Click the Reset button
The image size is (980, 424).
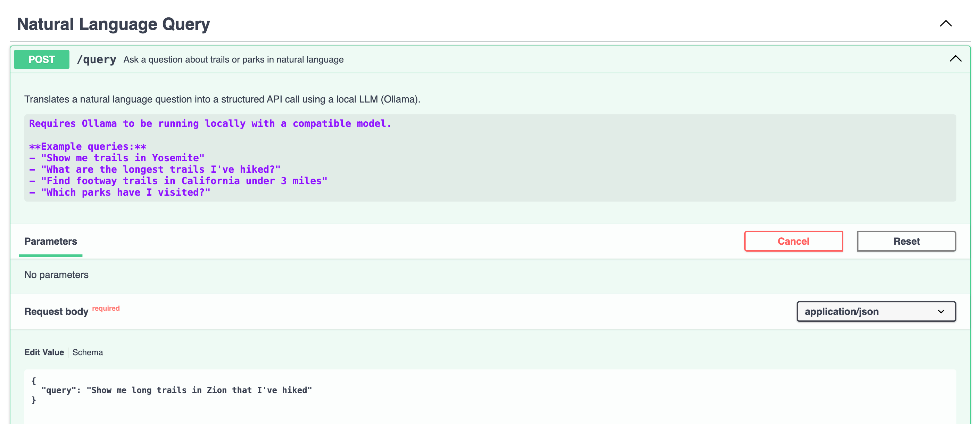pyautogui.click(x=906, y=241)
